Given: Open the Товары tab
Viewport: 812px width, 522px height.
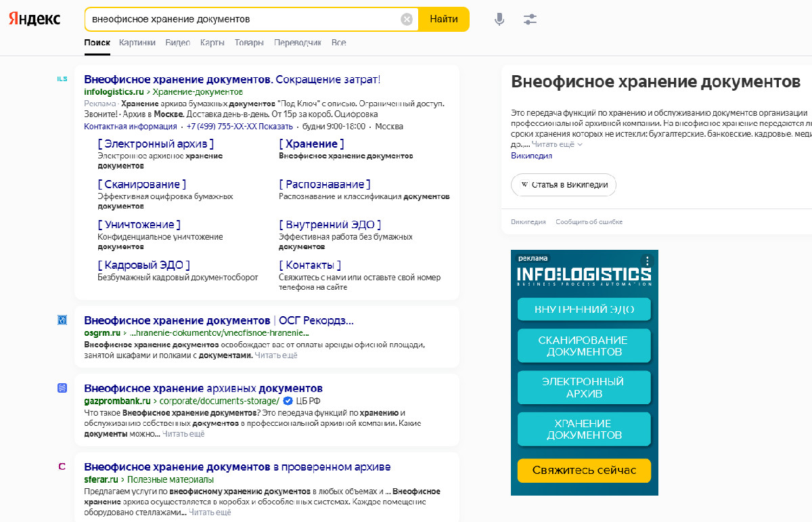Looking at the screenshot, I should 249,43.
